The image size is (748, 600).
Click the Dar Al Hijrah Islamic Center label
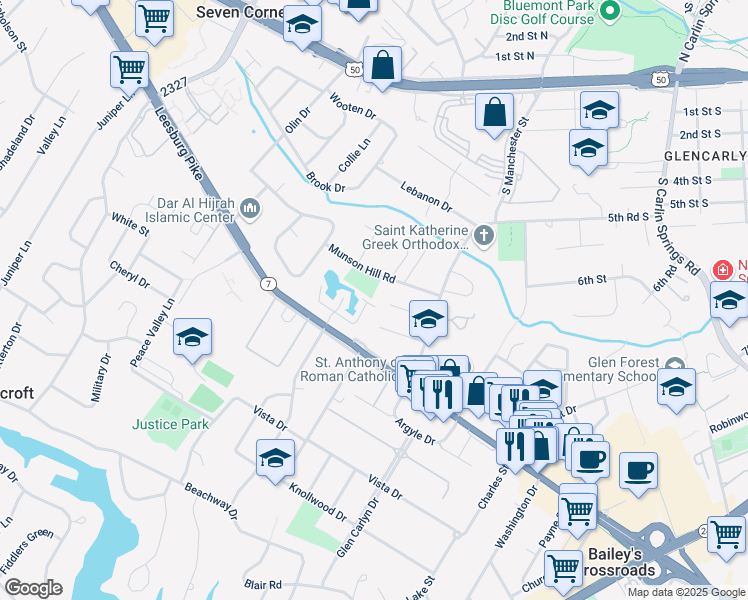pyautogui.click(x=190, y=210)
